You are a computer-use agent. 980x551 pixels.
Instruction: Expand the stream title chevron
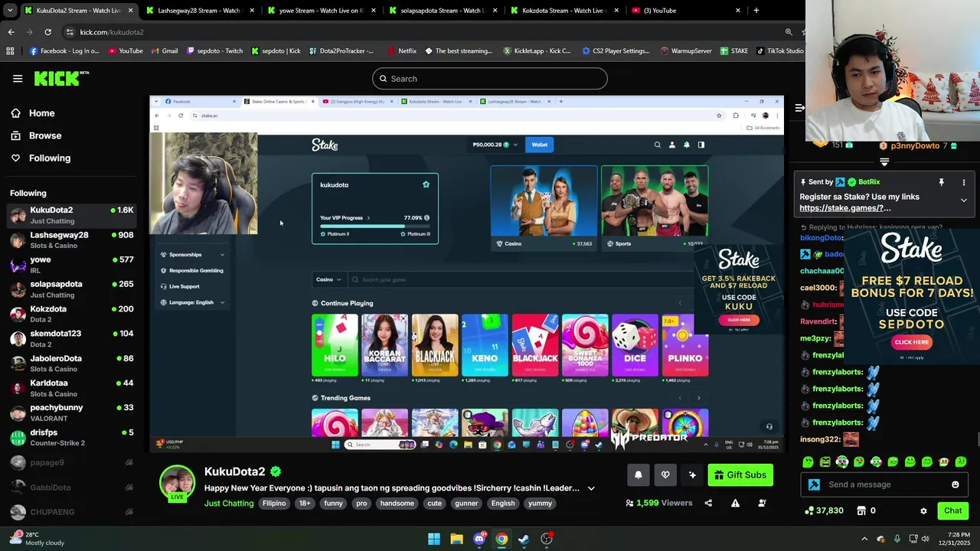[591, 488]
